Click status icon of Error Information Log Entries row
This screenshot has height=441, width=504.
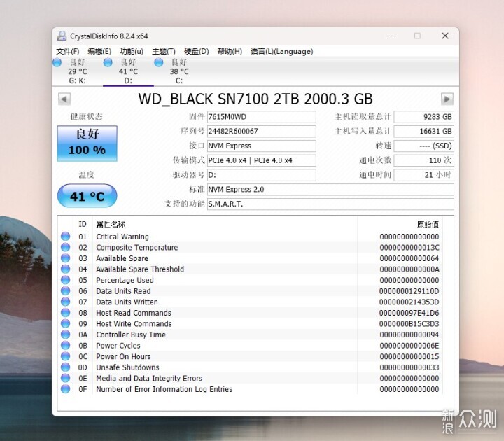pyautogui.click(x=66, y=389)
